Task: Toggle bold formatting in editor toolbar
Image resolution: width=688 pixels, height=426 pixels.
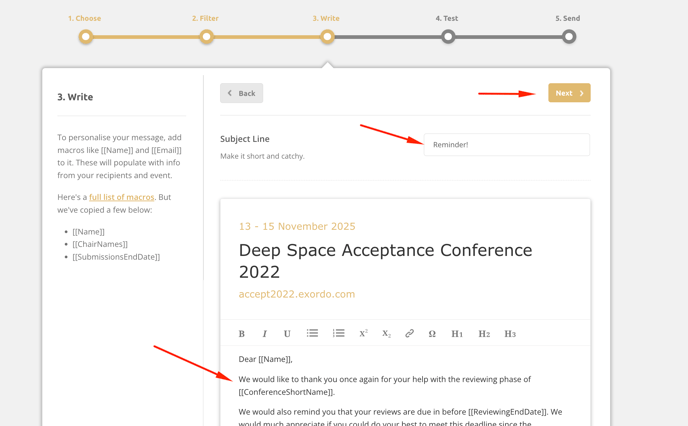Action: (241, 334)
